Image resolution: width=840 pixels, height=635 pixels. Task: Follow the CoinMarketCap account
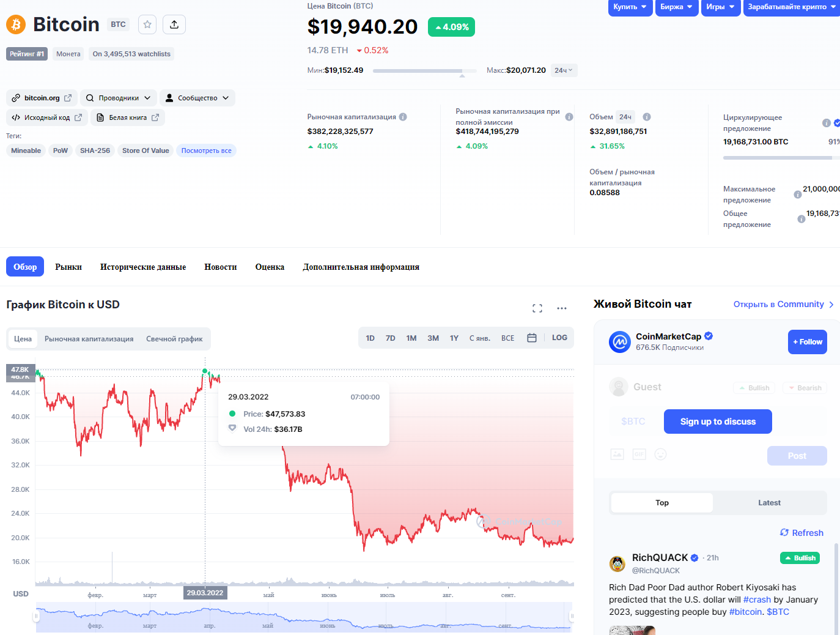pos(807,342)
